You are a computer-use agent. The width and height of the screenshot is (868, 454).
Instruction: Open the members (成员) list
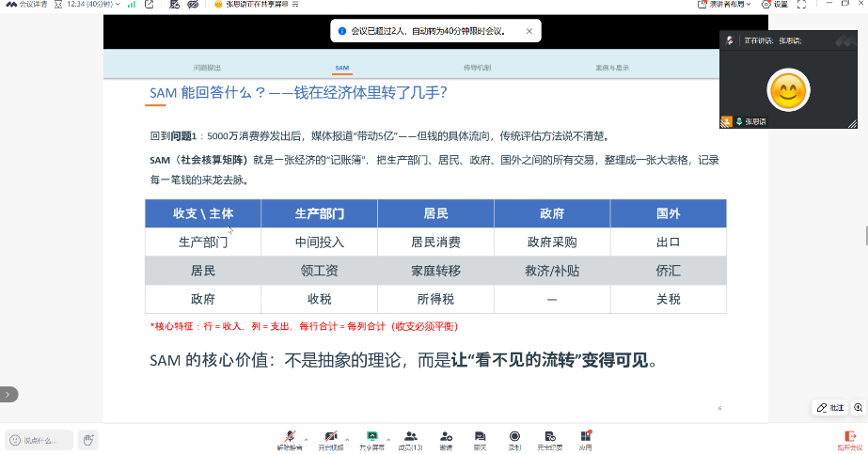click(410, 441)
